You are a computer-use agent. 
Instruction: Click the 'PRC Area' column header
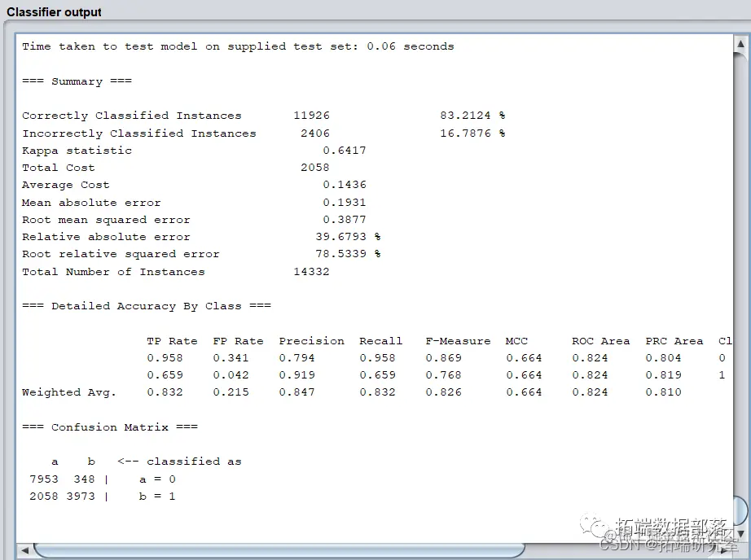click(x=674, y=341)
